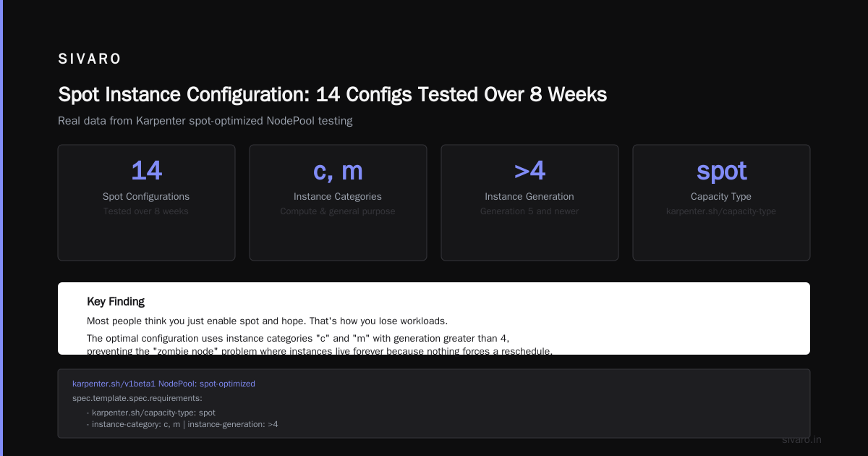Click the Key Finding heading
The image size is (868, 456).
point(116,302)
